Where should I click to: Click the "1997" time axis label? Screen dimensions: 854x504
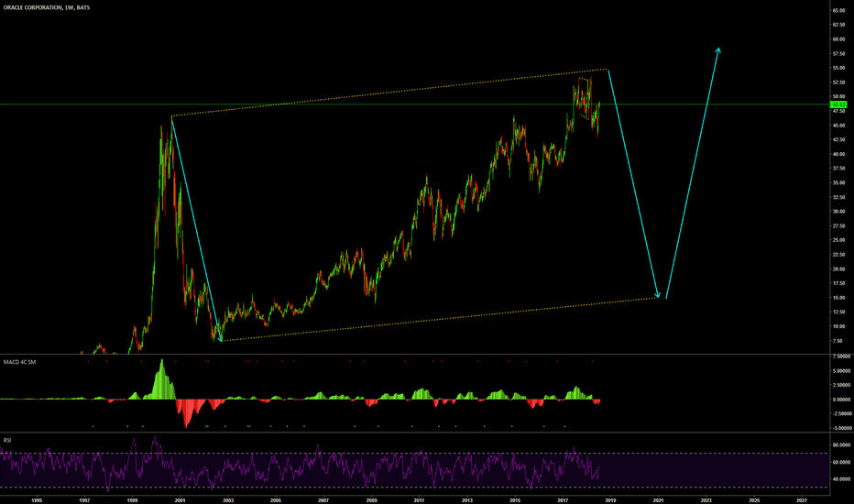(84, 499)
